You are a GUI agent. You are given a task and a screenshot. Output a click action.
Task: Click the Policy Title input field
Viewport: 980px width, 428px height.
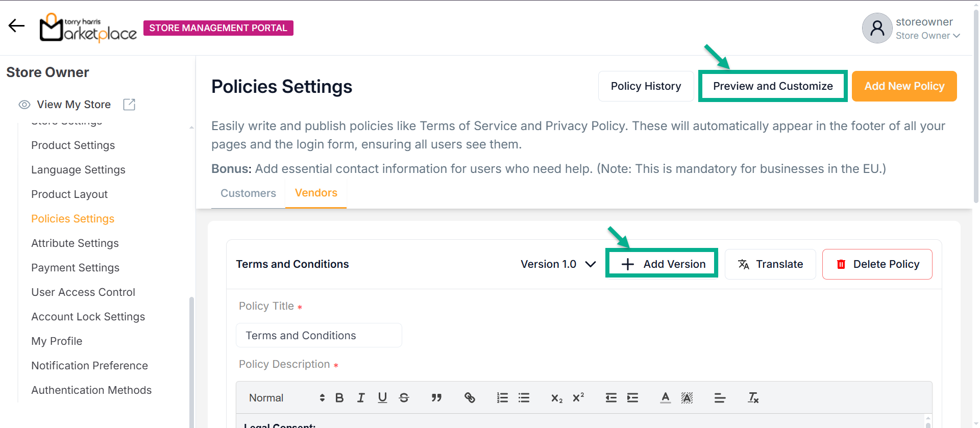318,336
